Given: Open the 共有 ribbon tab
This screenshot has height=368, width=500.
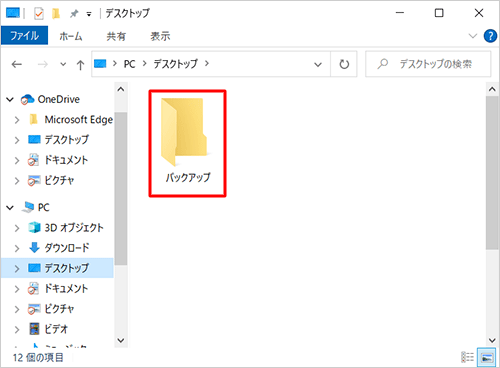Looking at the screenshot, I should pyautogui.click(x=116, y=36).
